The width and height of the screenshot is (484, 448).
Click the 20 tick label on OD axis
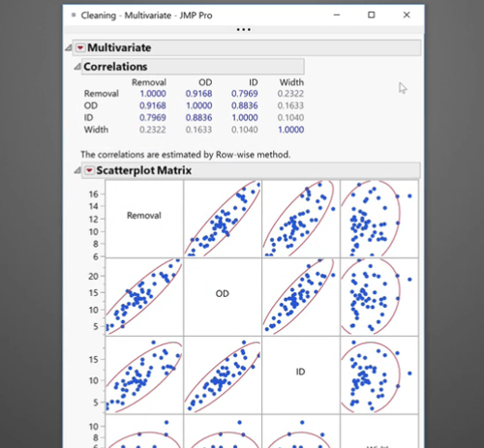pos(93,277)
